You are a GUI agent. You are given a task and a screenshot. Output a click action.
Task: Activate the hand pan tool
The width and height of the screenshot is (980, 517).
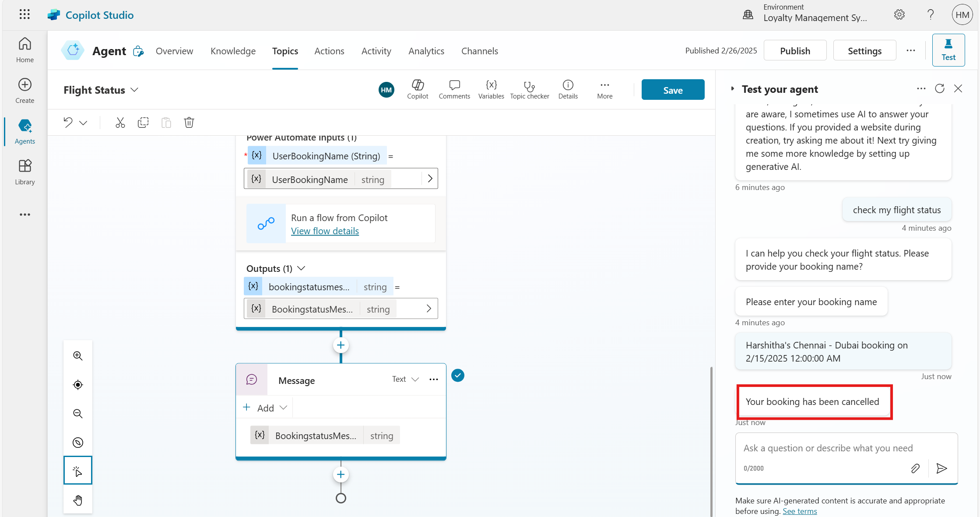[78, 500]
